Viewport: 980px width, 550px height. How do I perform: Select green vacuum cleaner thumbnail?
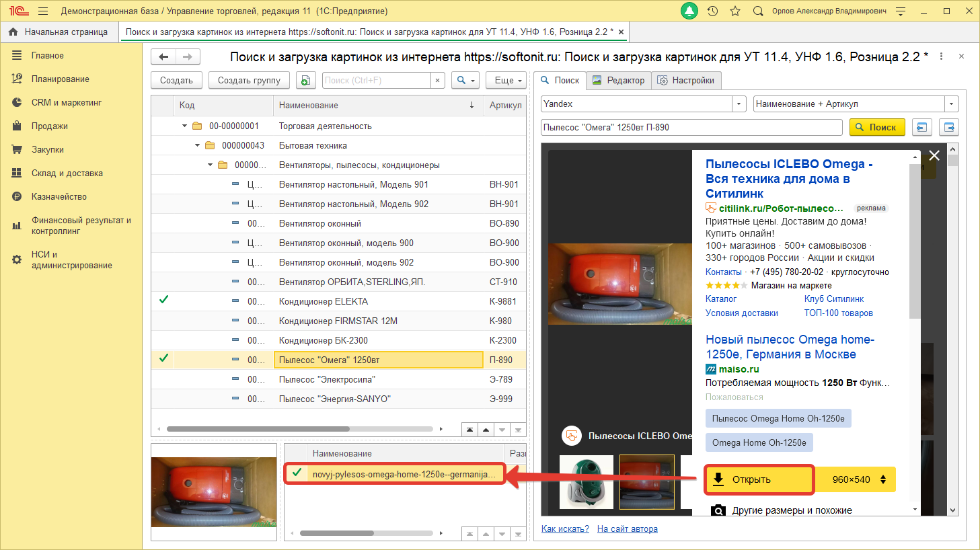[586, 482]
